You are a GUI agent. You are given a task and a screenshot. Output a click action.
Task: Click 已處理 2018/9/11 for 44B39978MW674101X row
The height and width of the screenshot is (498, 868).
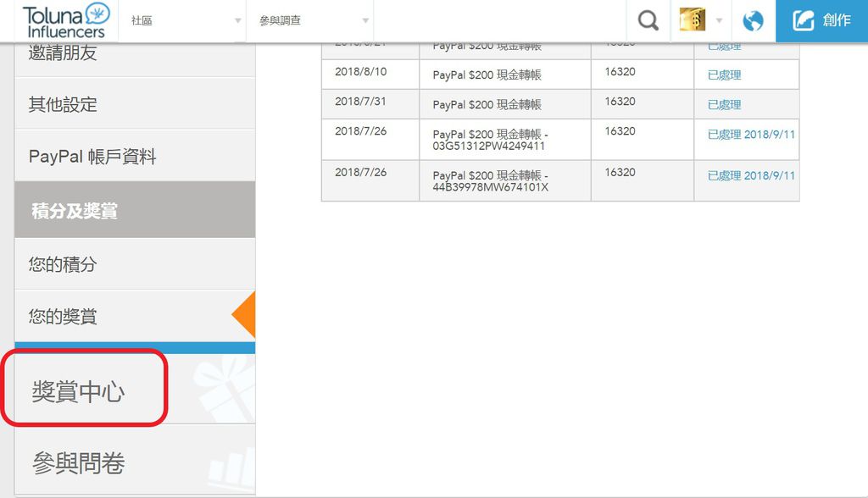point(751,175)
